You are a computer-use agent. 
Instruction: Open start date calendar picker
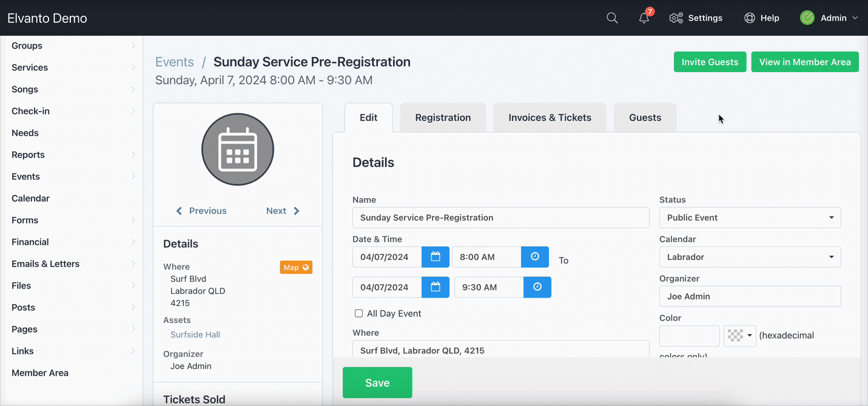(x=436, y=257)
